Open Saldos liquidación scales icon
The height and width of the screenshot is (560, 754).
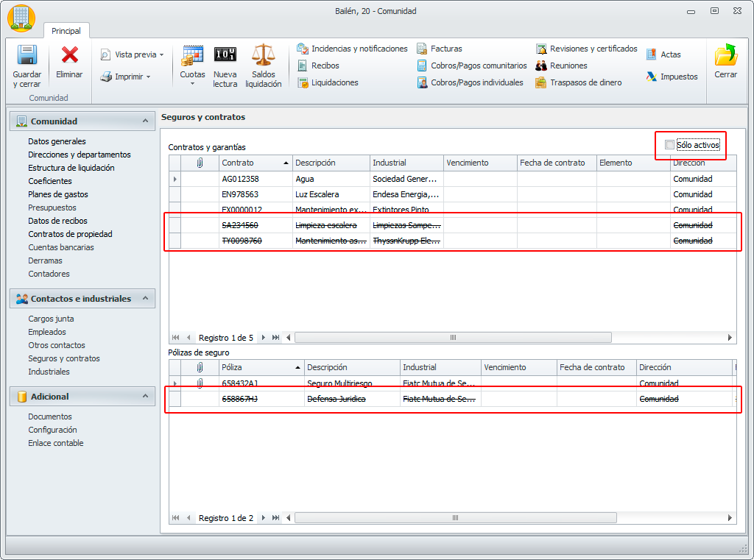263,56
